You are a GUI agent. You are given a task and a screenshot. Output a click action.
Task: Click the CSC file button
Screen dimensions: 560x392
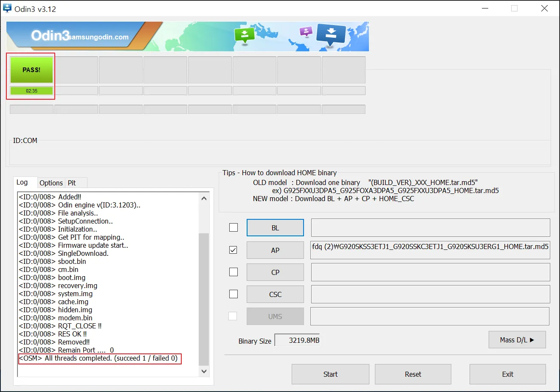[275, 294]
